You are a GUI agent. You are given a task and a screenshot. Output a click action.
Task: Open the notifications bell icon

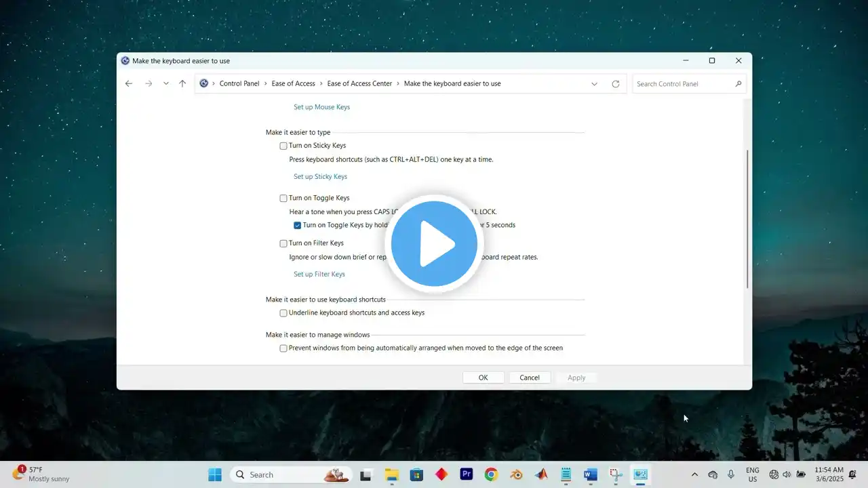(852, 474)
